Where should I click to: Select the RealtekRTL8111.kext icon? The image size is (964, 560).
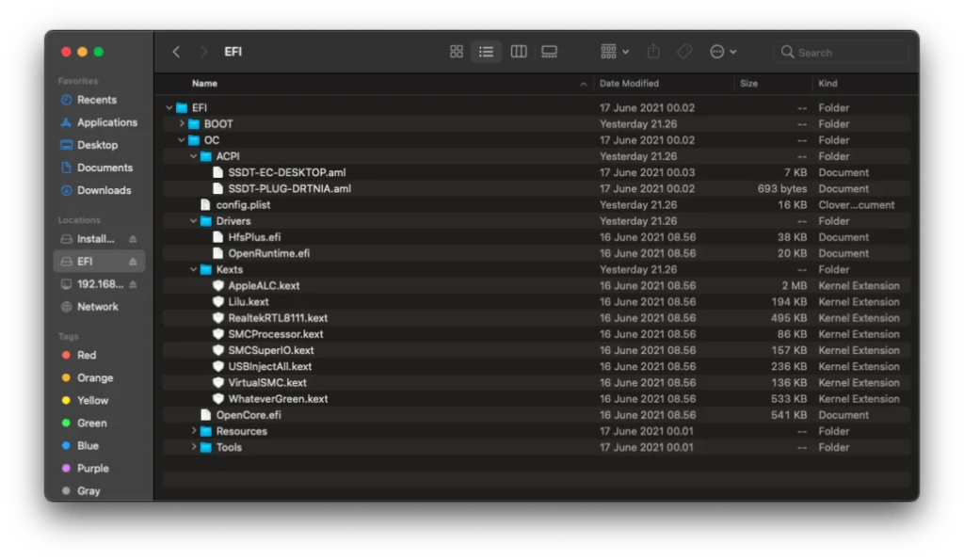pyautogui.click(x=217, y=318)
